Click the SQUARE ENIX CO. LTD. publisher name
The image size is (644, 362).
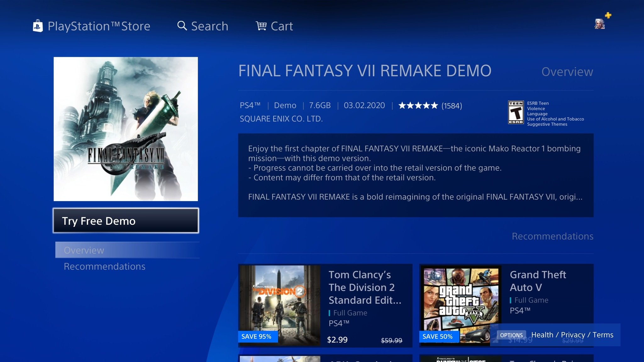point(281,119)
